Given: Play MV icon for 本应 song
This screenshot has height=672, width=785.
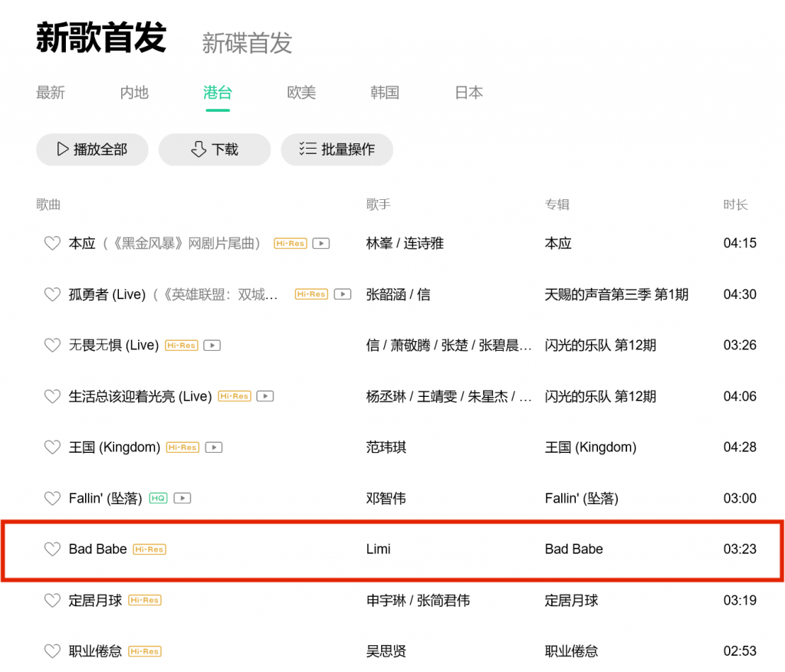Looking at the screenshot, I should click(x=322, y=244).
